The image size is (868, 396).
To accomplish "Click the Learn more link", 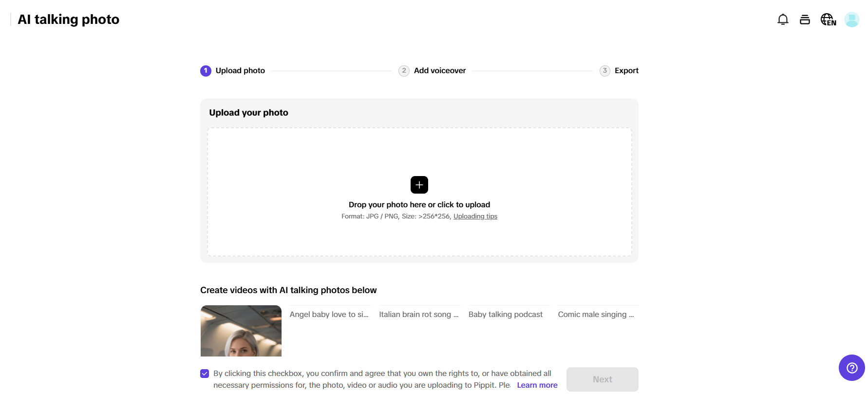I will (537, 385).
